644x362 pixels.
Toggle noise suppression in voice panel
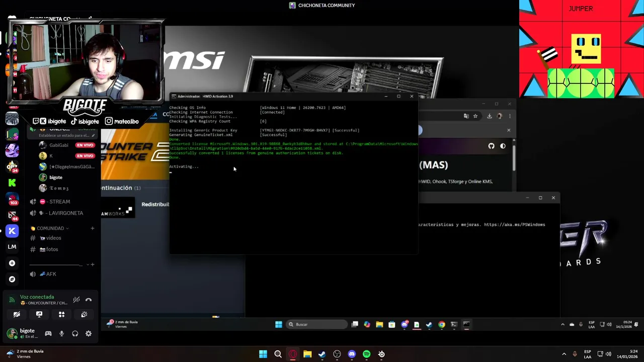pyautogui.click(x=76, y=300)
